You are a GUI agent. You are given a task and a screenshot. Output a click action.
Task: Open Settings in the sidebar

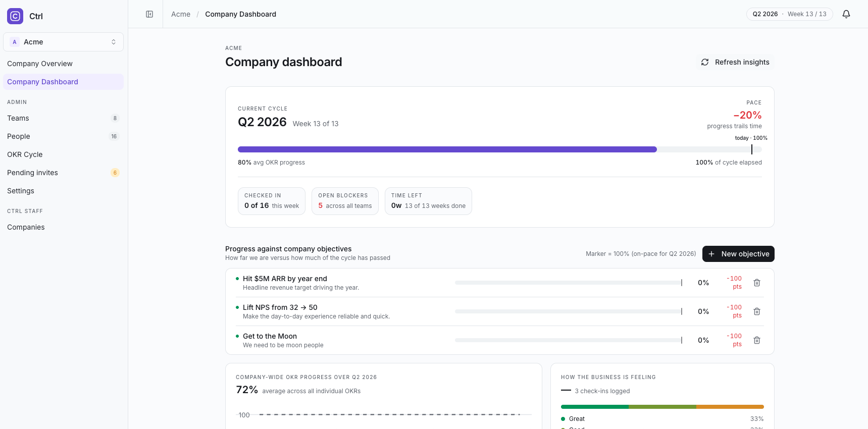pos(63,191)
